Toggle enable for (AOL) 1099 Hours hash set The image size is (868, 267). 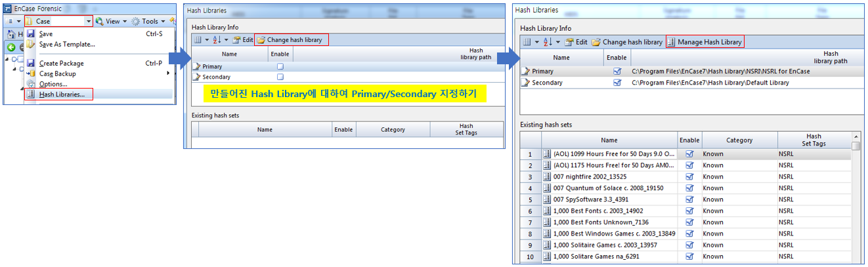(x=689, y=154)
